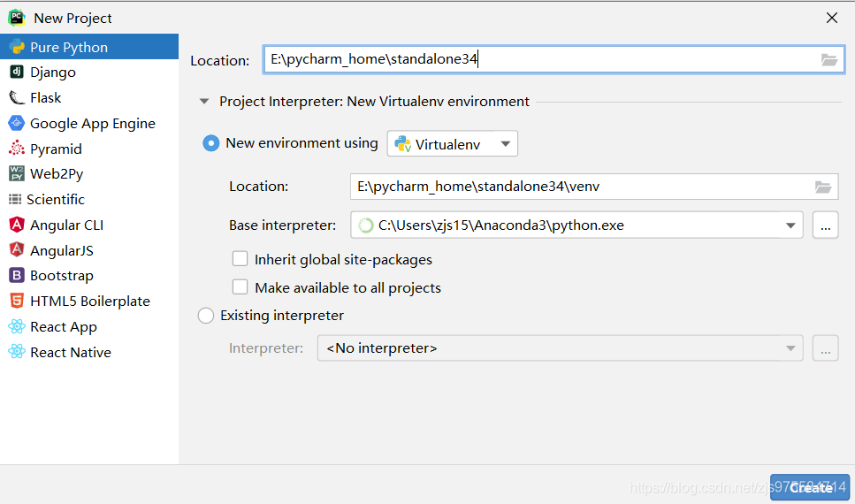This screenshot has width=855, height=504.
Task: Open the No interpreter dropdown
Action: click(x=560, y=348)
